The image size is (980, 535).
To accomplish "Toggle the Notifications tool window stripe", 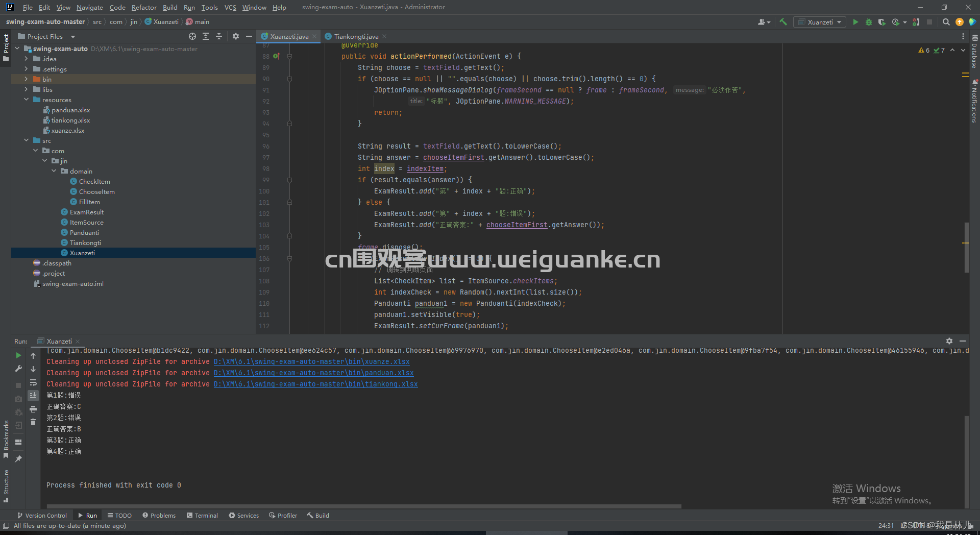I will click(974, 101).
